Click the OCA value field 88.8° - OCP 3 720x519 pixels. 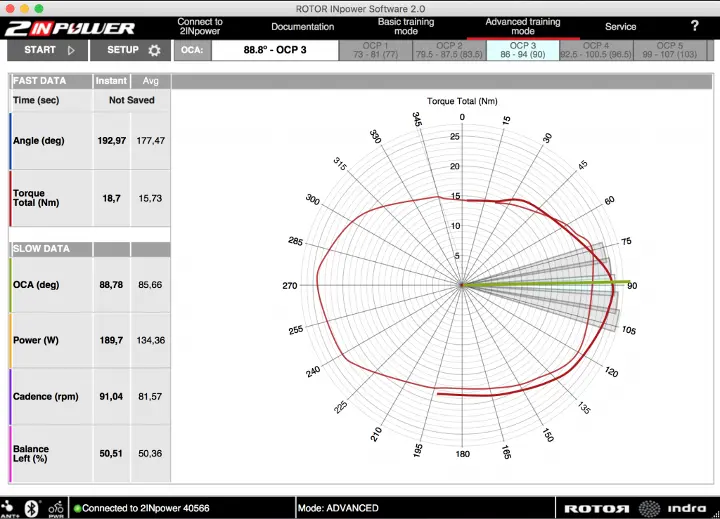[x=275, y=50]
